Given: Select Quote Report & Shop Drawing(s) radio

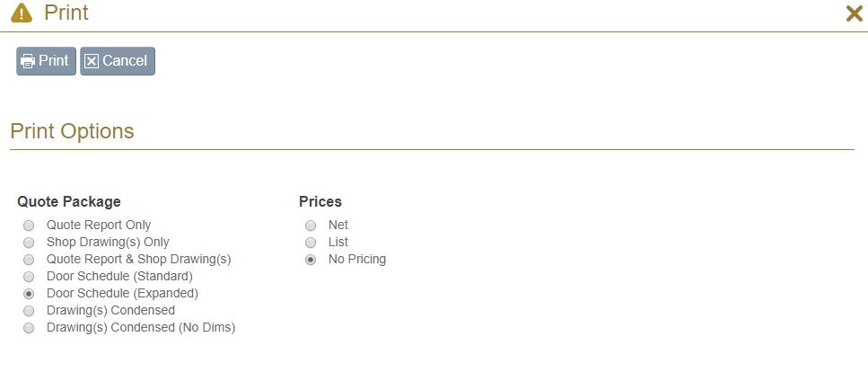Looking at the screenshot, I should click(29, 260).
